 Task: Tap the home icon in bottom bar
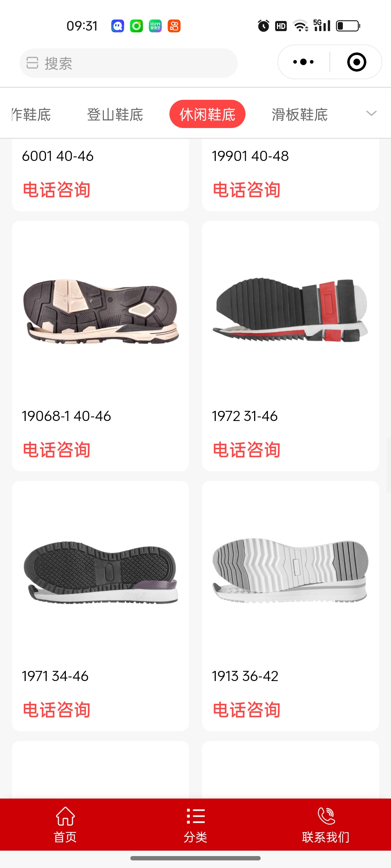65,816
